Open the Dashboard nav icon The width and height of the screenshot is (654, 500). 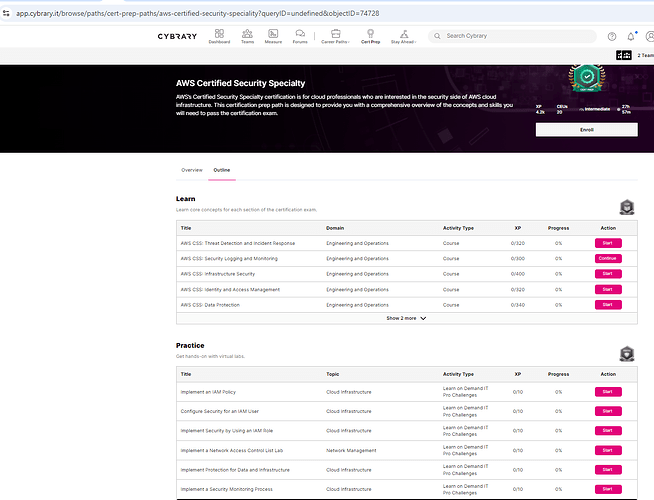click(x=219, y=34)
